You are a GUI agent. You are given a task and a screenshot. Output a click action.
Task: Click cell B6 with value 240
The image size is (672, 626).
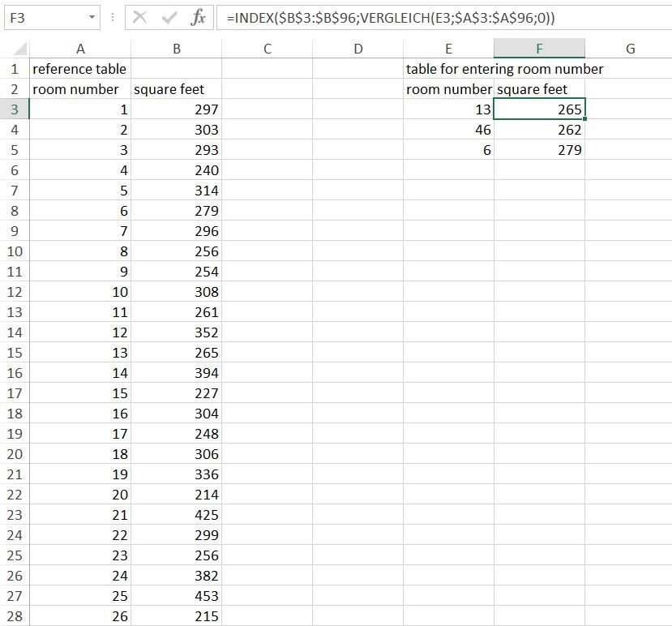point(176,170)
